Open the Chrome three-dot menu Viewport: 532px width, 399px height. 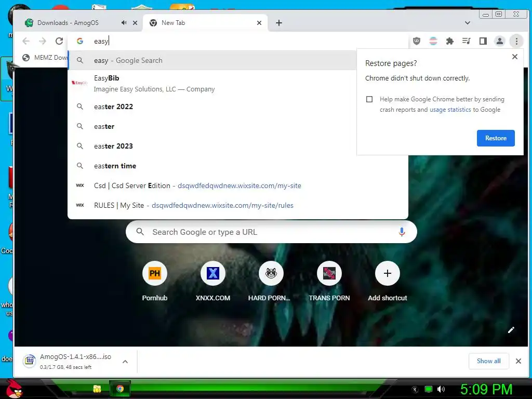tap(516, 41)
